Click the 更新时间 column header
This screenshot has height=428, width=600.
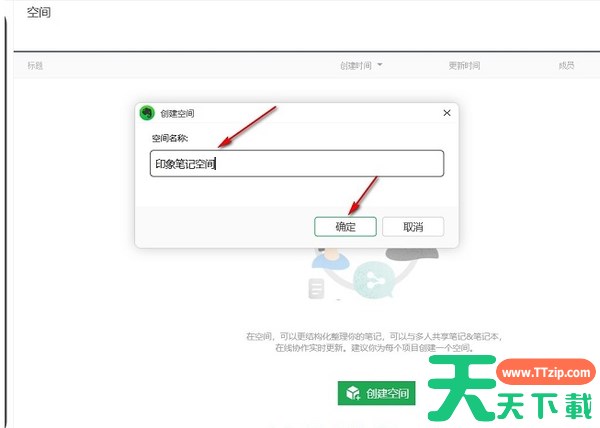pyautogui.click(x=464, y=65)
